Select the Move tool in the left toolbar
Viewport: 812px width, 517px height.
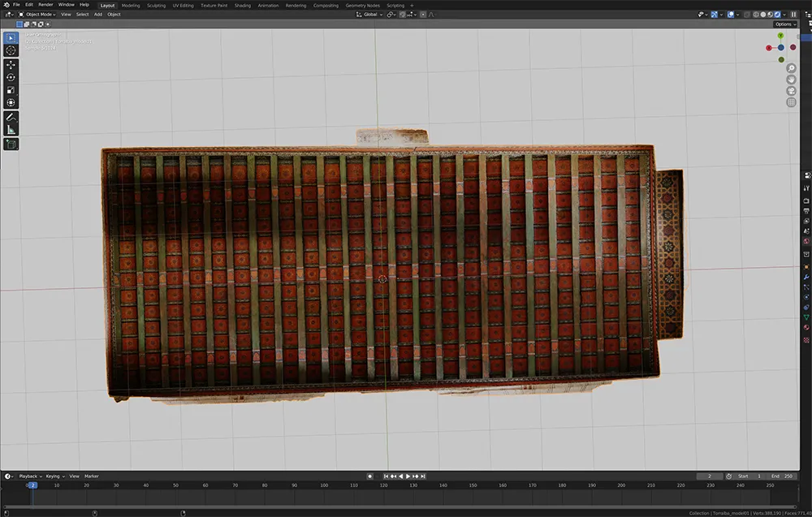pos(11,64)
